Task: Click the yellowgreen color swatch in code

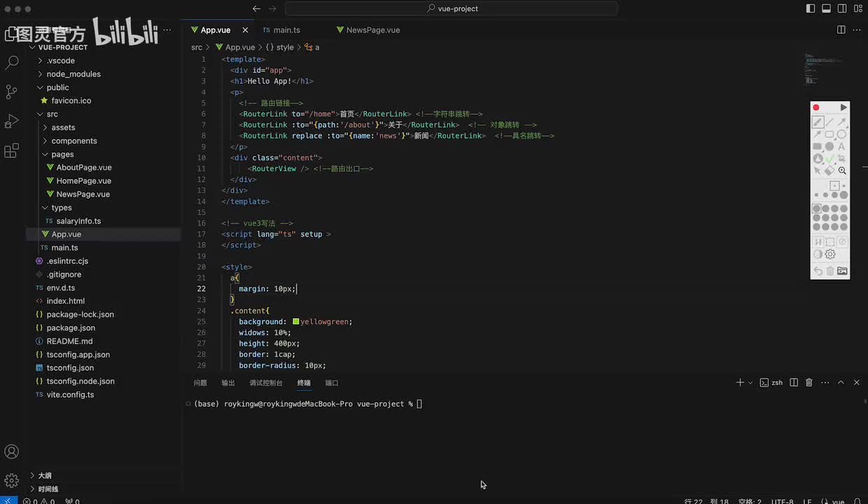Action: click(x=296, y=321)
